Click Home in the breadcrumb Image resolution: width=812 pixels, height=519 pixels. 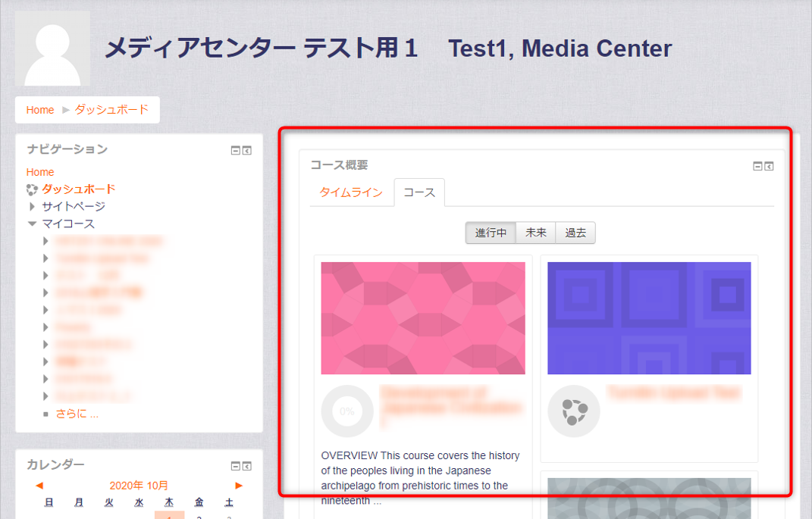(x=40, y=110)
